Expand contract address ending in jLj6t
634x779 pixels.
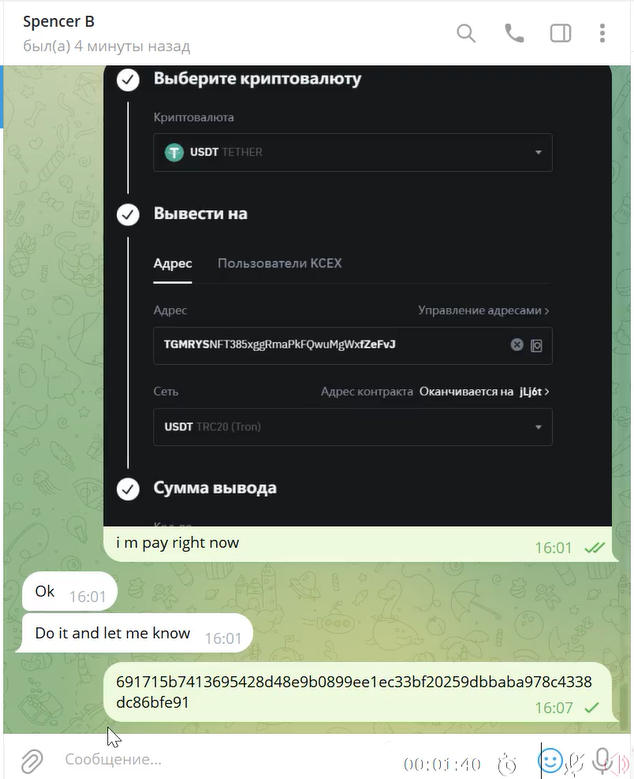pos(484,391)
